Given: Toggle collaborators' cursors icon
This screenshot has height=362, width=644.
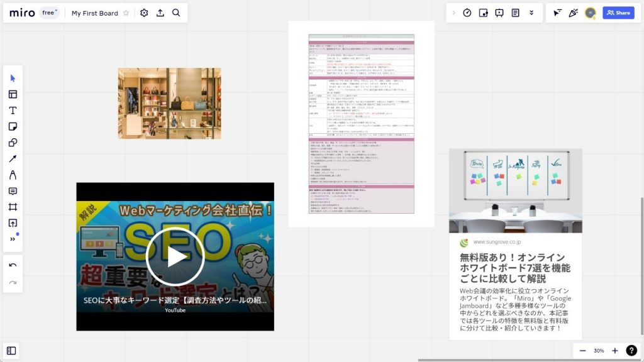Looking at the screenshot, I should point(557,13).
